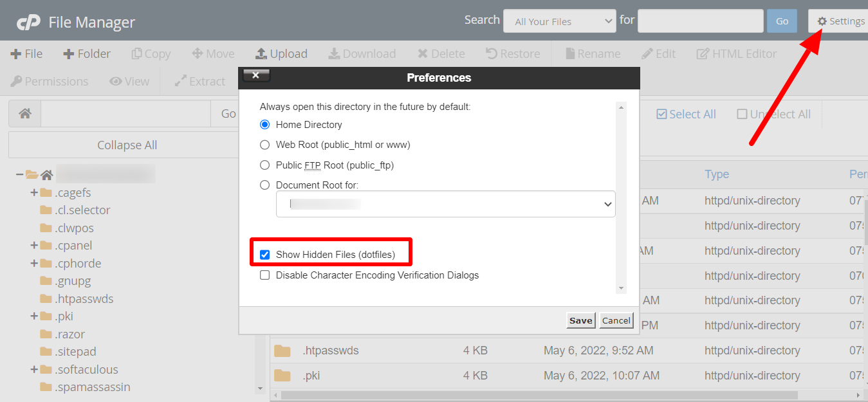Select .razor in the folder tree
The height and width of the screenshot is (402, 868).
(x=69, y=334)
